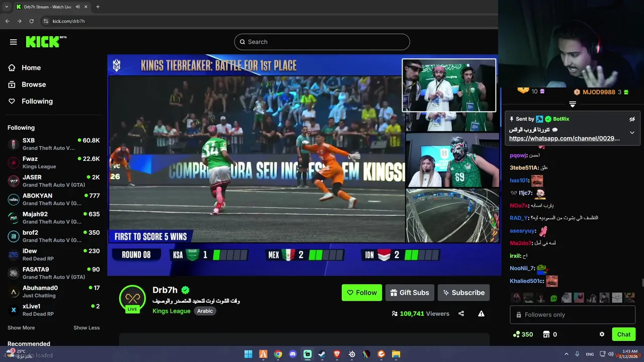Report stream using warning triangle icon

(481, 314)
